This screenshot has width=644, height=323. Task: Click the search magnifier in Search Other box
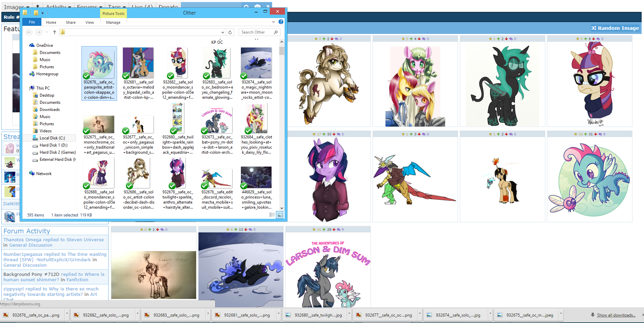click(276, 32)
